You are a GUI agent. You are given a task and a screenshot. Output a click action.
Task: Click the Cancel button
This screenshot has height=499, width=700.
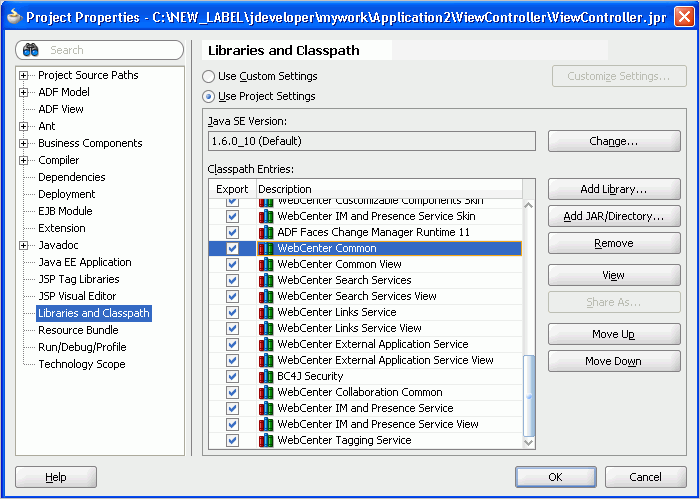point(646,477)
